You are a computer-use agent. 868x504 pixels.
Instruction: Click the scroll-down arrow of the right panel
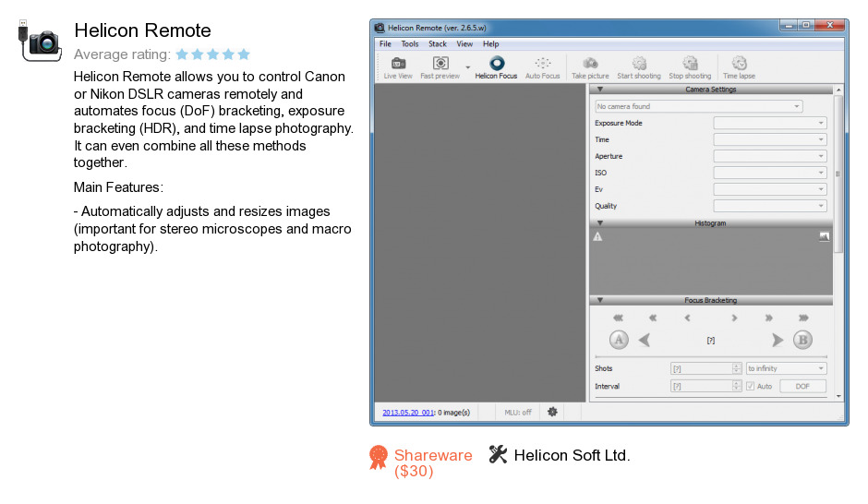(838, 396)
